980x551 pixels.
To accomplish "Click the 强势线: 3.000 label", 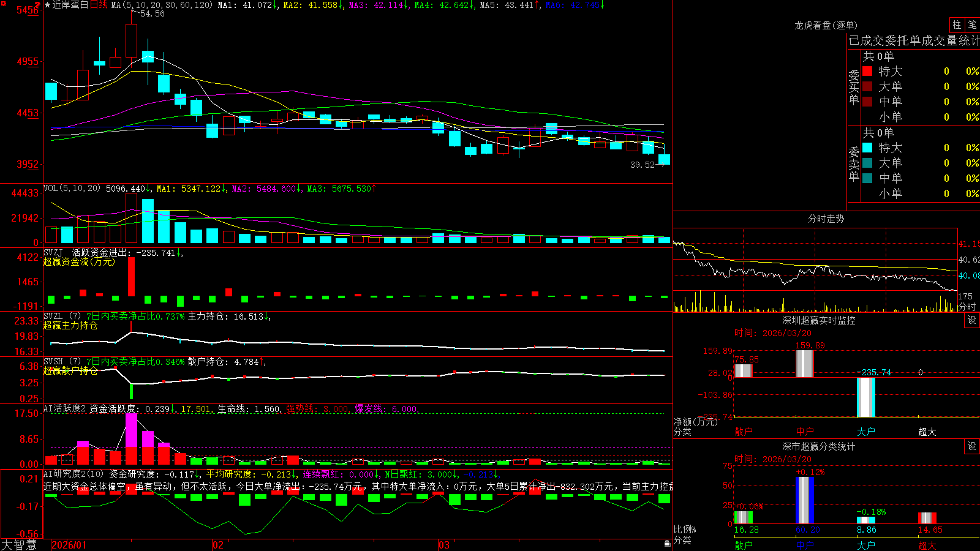I will pyautogui.click(x=318, y=408).
